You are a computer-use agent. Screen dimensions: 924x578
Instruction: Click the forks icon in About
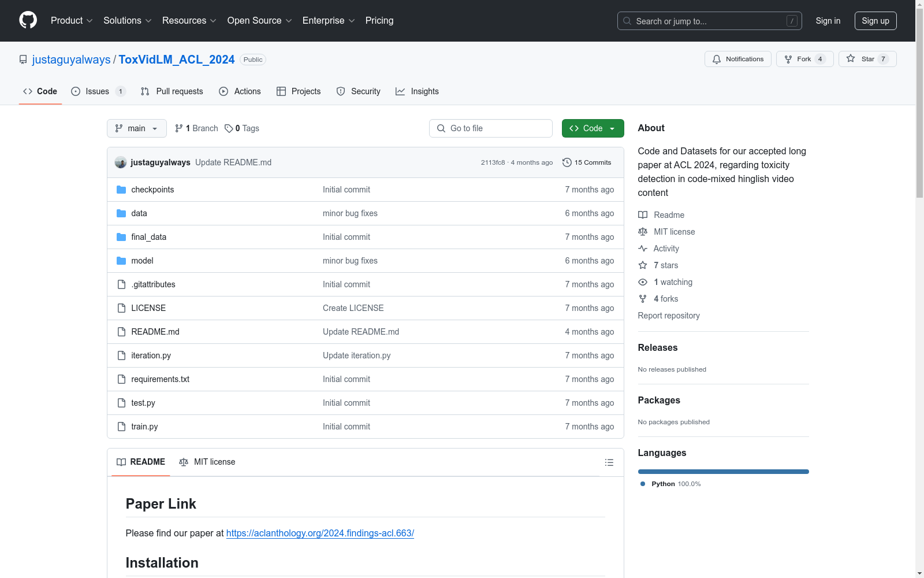pyautogui.click(x=643, y=299)
